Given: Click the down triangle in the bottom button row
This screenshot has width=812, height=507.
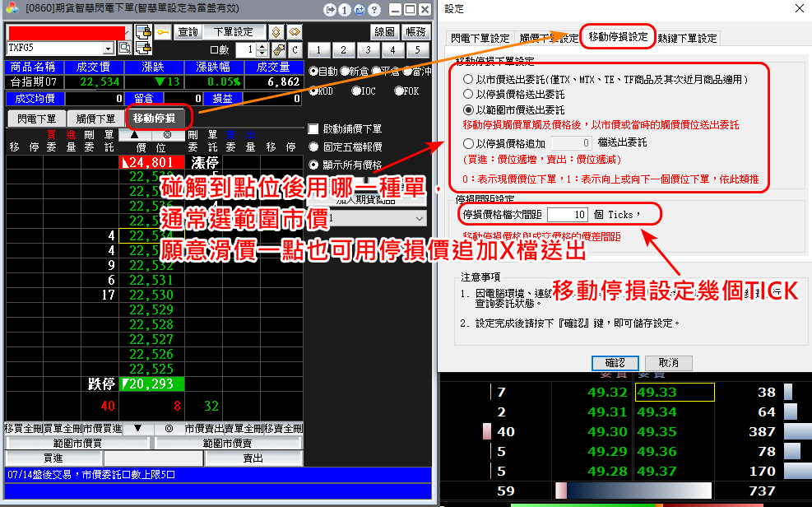Looking at the screenshot, I should [x=137, y=428].
